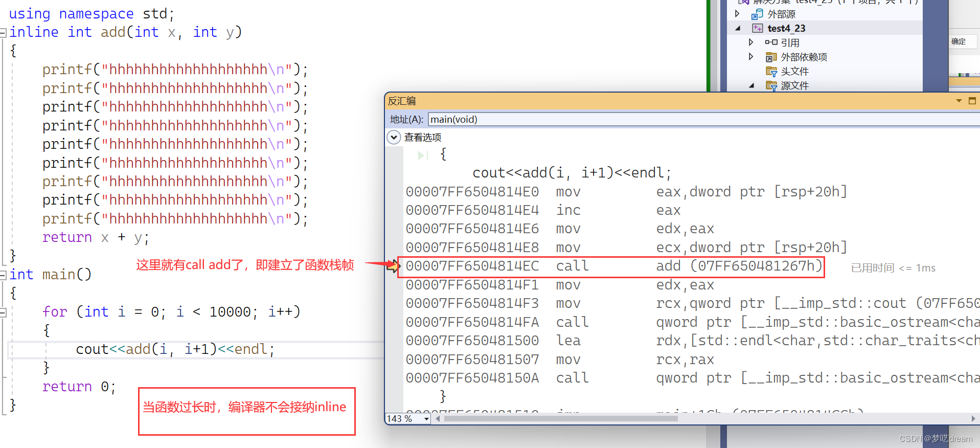Image resolution: width=980 pixels, height=448 pixels.
Task: Click the 引用 references icon
Action: [771, 42]
